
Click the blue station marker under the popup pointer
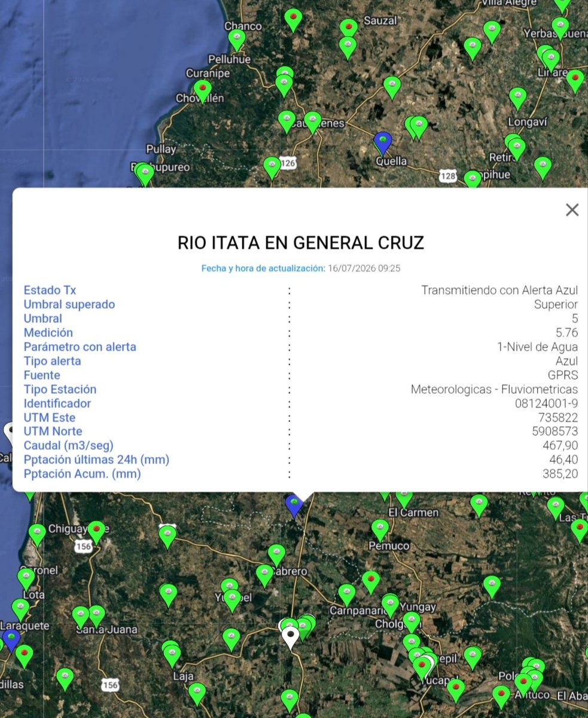294,506
